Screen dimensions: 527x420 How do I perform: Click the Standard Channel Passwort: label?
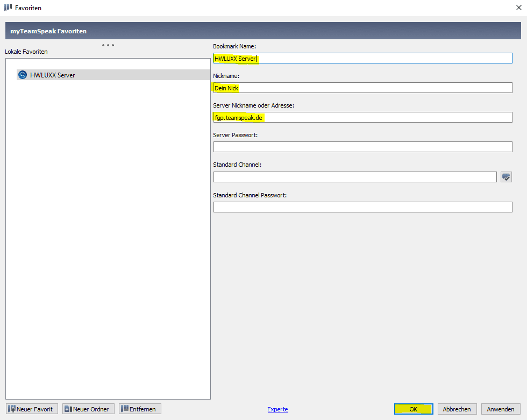pyautogui.click(x=250, y=195)
